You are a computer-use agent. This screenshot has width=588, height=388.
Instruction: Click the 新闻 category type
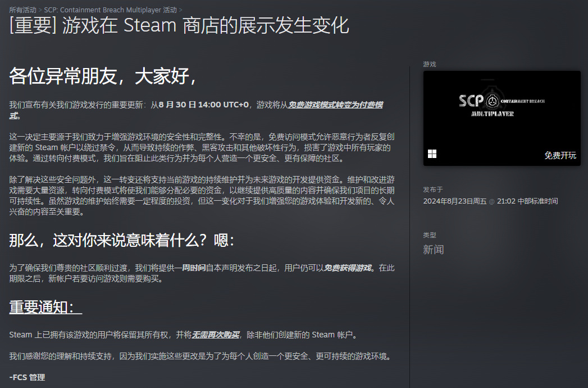pyautogui.click(x=434, y=250)
